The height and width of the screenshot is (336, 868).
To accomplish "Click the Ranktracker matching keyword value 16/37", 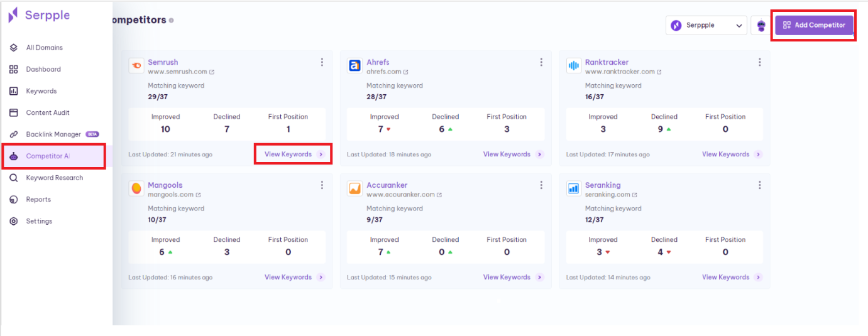I will pos(595,97).
